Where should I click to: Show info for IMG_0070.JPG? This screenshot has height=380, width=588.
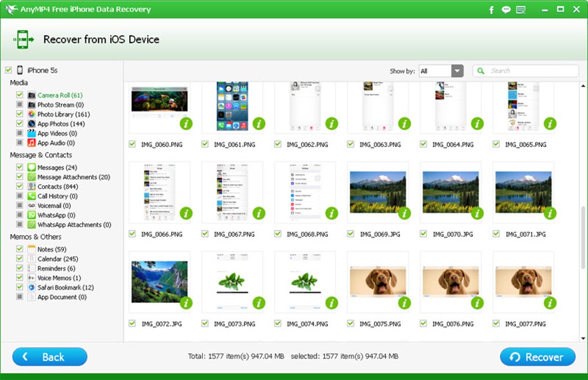477,213
